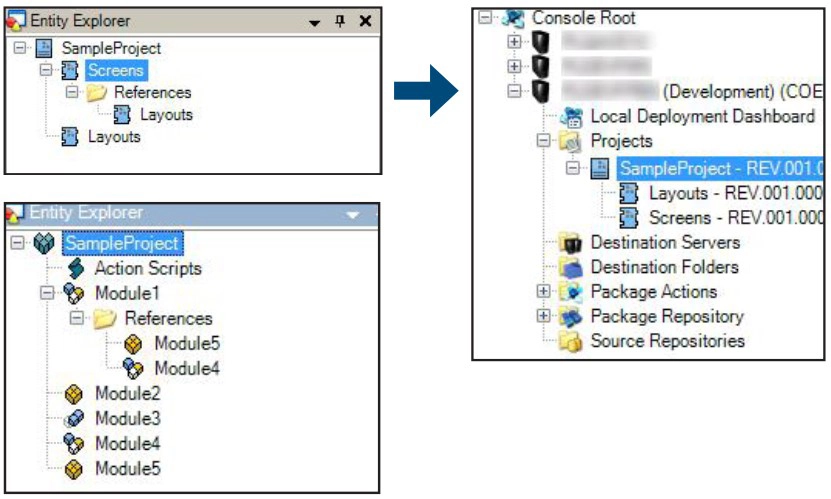Click the Source Repositories icon

572,342
